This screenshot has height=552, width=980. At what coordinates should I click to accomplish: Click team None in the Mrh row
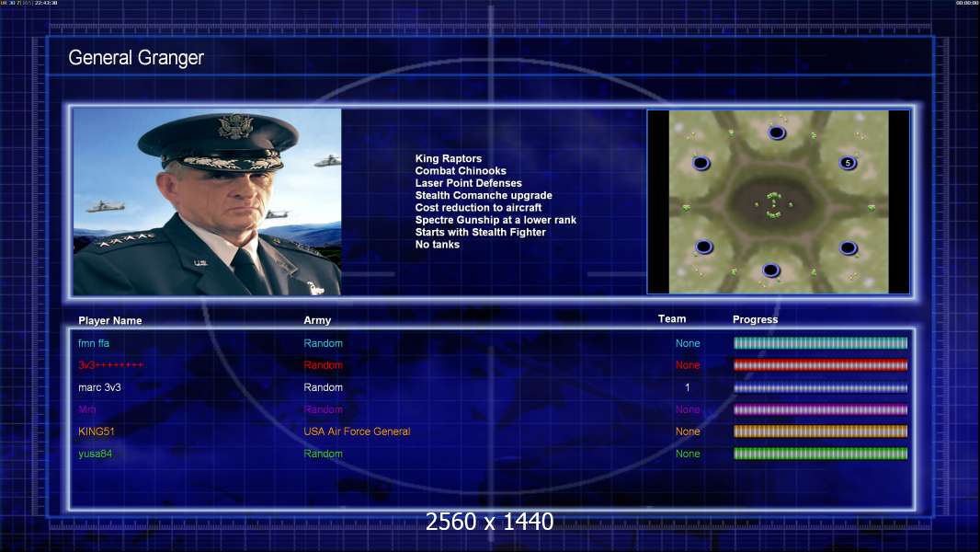688,409
